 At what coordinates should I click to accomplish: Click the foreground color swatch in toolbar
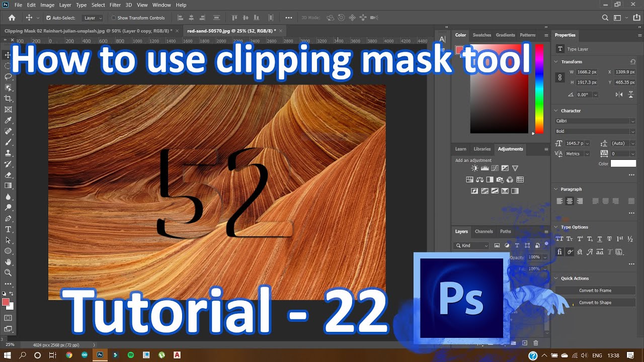[6, 302]
